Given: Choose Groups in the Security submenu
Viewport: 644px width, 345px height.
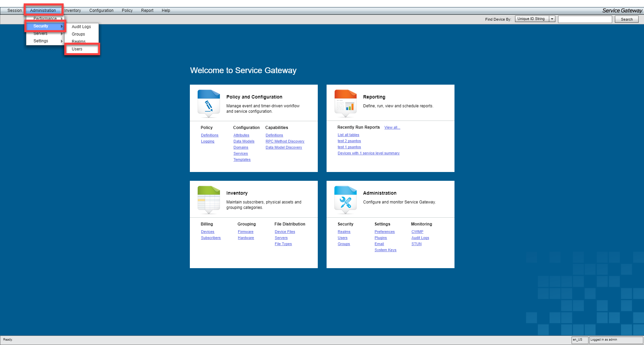Looking at the screenshot, I should coord(79,34).
